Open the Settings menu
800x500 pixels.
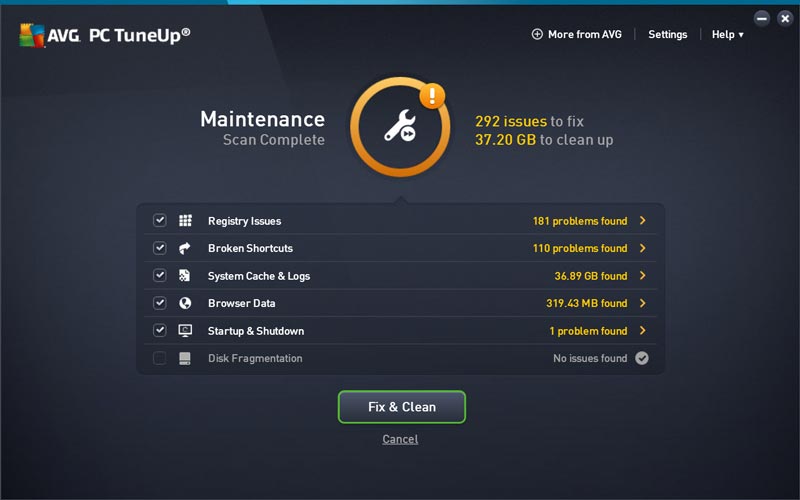tap(667, 35)
